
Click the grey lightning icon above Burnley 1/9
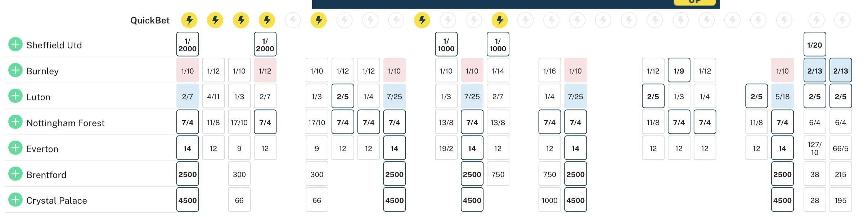(680, 20)
